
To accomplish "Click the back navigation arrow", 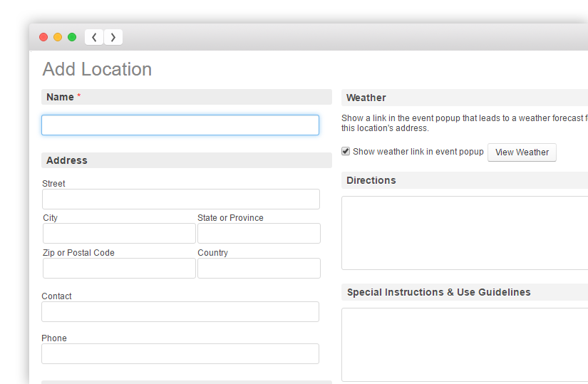I will tap(94, 37).
